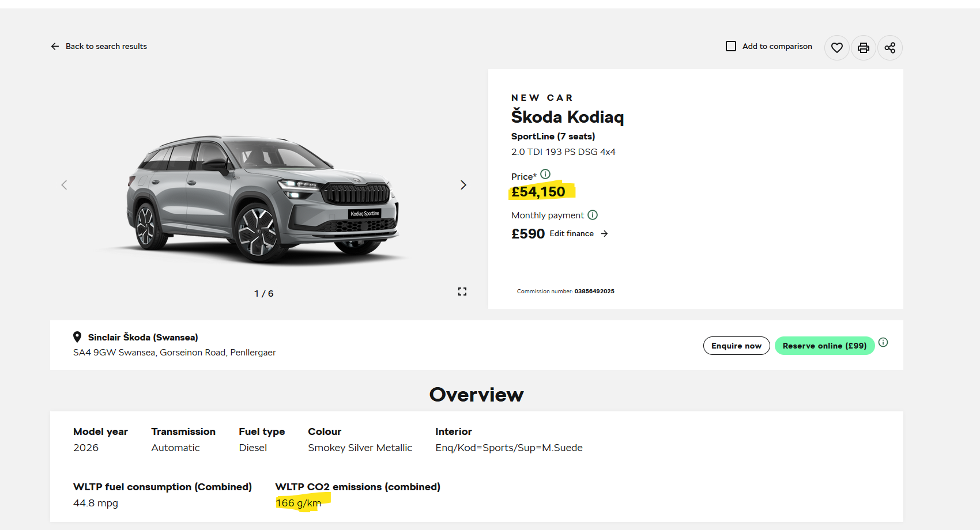Click the fullscreen gallery expand icon
The height and width of the screenshot is (530, 980).
click(x=462, y=291)
